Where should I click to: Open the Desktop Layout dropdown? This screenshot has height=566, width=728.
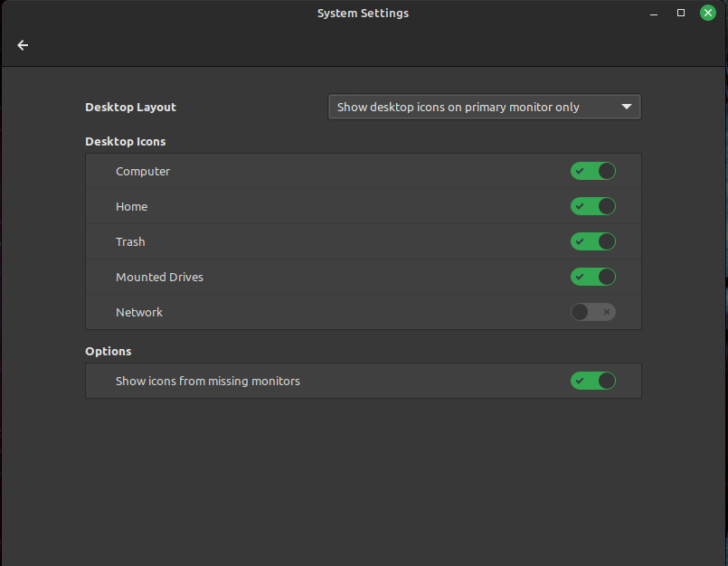(x=484, y=108)
